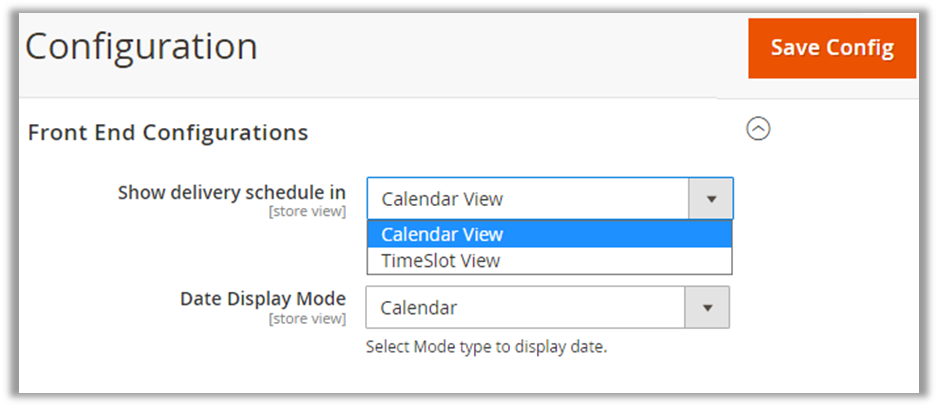Click the circular chevron-up collapse icon

[759, 129]
